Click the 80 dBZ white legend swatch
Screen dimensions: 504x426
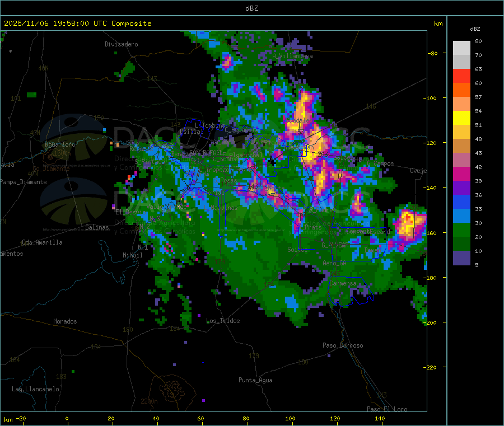(x=461, y=48)
